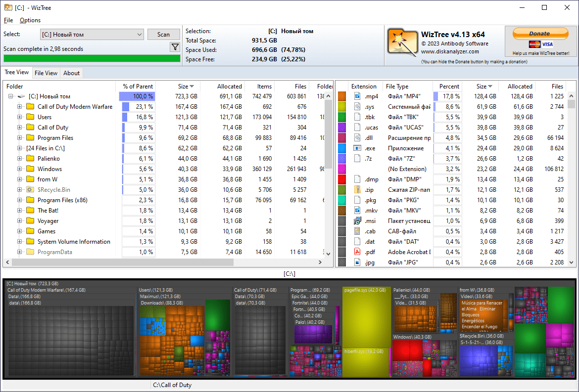Image resolution: width=579 pixels, height=392 pixels.
Task: Sort folders by the Items column header
Action: tap(260, 87)
